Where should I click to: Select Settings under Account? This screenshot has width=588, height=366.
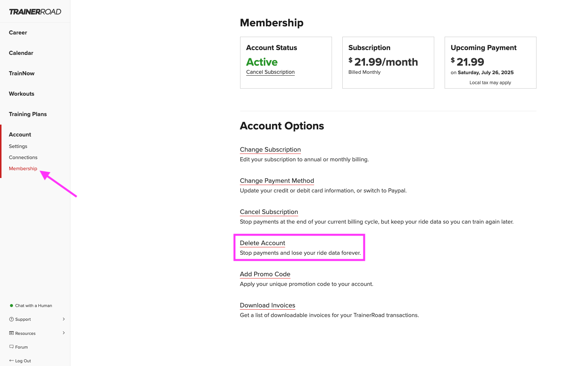[18, 146]
